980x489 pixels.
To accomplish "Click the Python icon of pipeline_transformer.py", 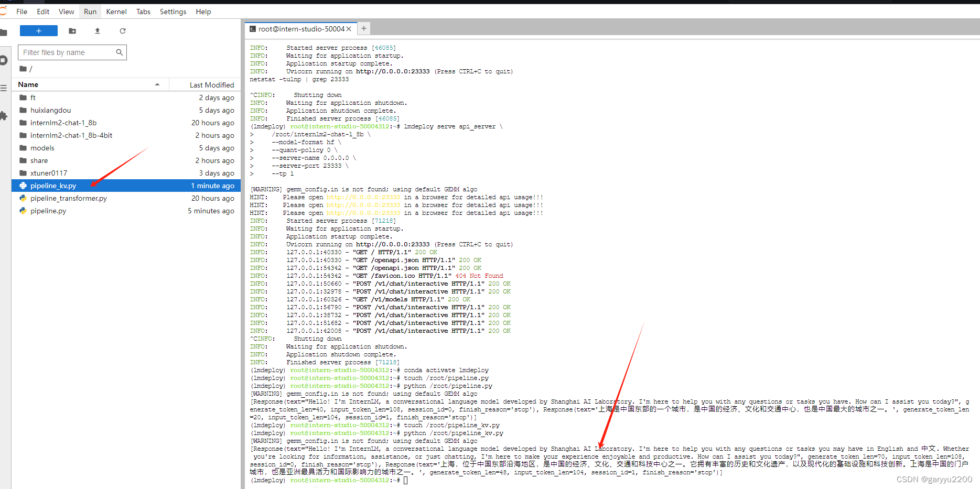I will (x=23, y=198).
